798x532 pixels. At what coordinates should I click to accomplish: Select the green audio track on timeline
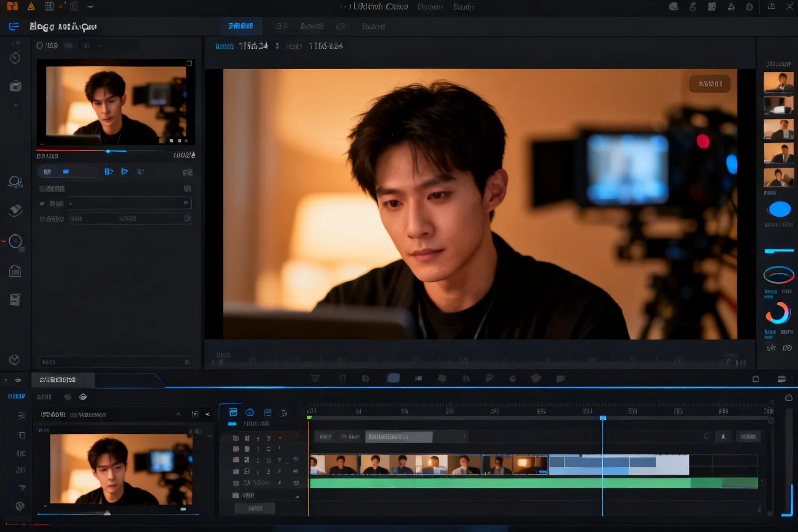tap(534, 483)
